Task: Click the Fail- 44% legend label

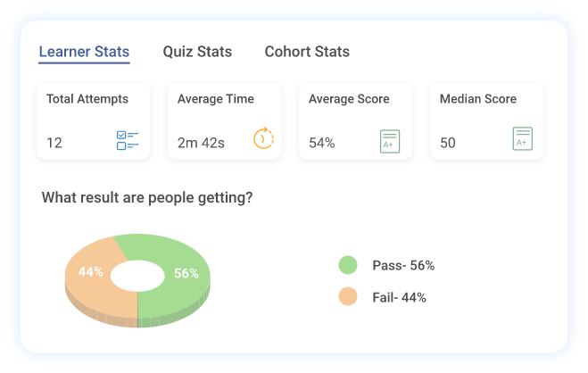Action: pos(399,297)
